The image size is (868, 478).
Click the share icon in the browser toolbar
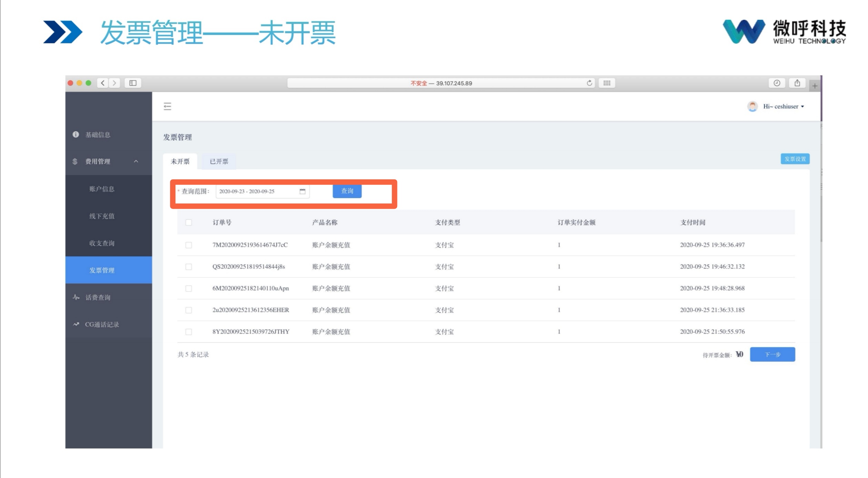tap(797, 83)
